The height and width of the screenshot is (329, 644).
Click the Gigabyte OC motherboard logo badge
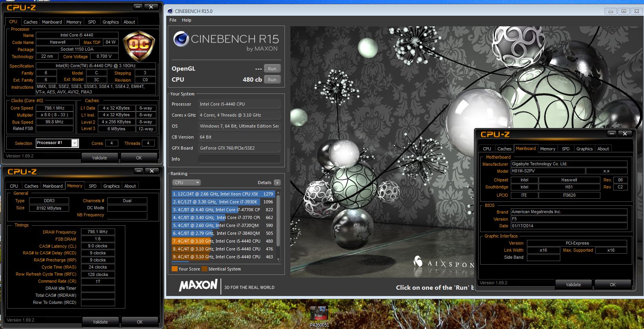139,46
